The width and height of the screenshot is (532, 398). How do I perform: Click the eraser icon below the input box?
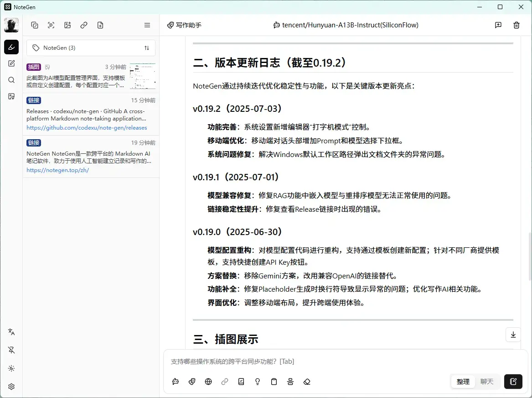tap(307, 382)
